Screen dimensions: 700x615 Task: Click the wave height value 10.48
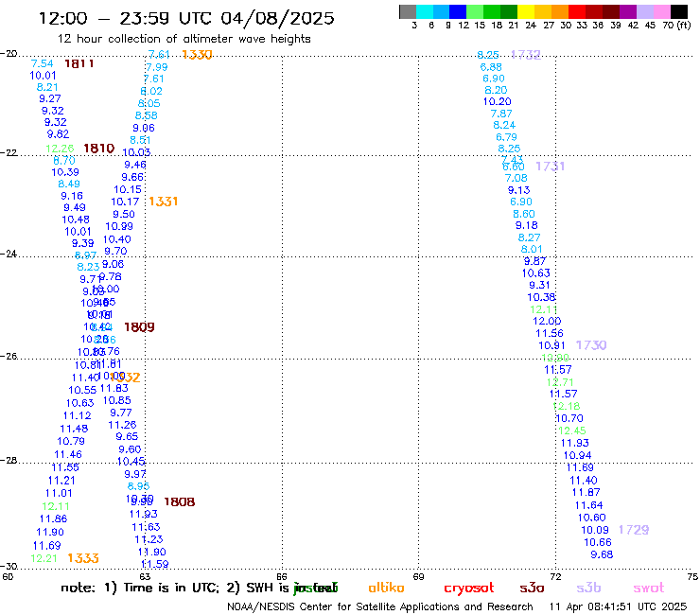76,220
